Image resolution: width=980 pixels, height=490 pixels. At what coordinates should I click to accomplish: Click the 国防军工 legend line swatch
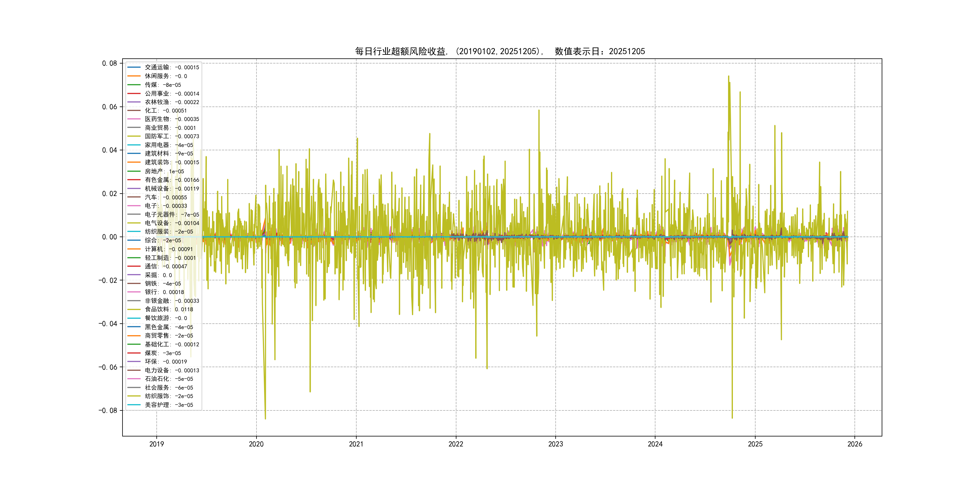[x=134, y=136]
